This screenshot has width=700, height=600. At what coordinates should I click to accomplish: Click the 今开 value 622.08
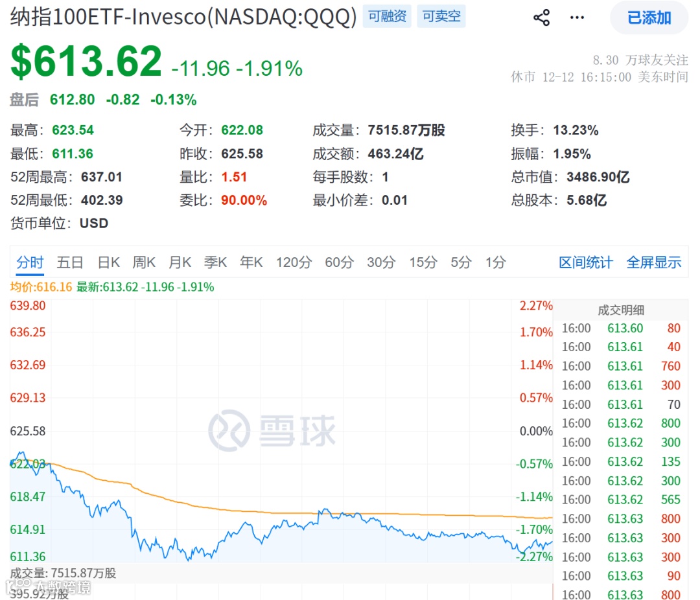pos(242,130)
